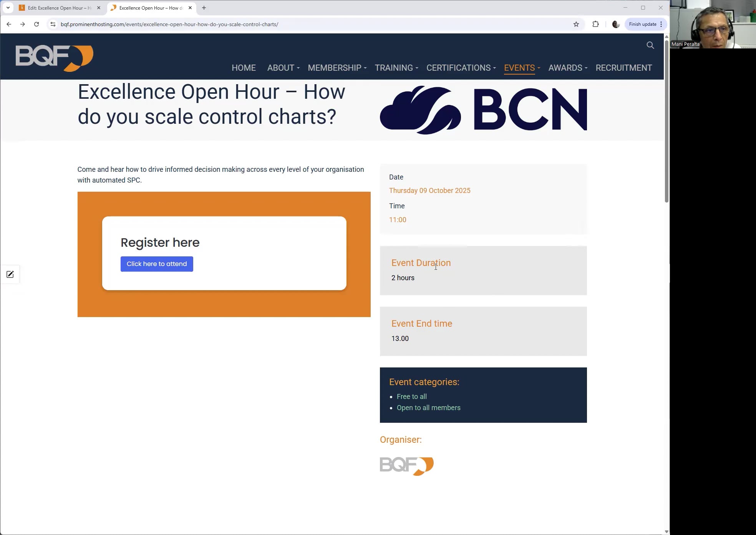
Task: Select the RECRUITMENT menu item
Action: coord(623,68)
